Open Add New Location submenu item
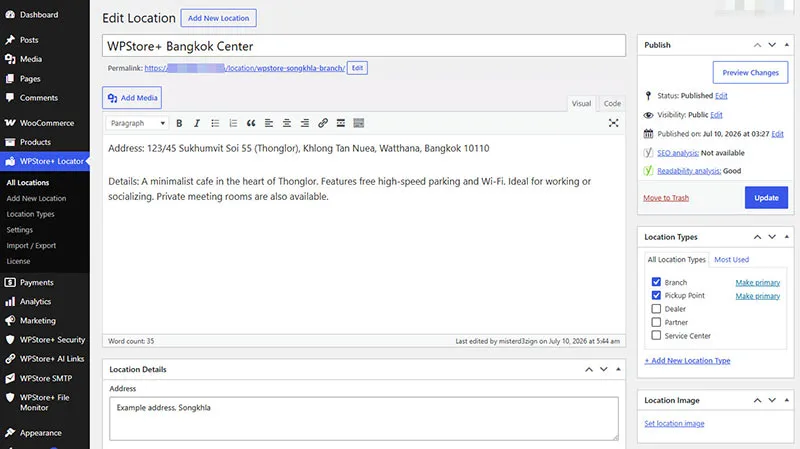Screen dimensions: 800x449 coord(36,198)
